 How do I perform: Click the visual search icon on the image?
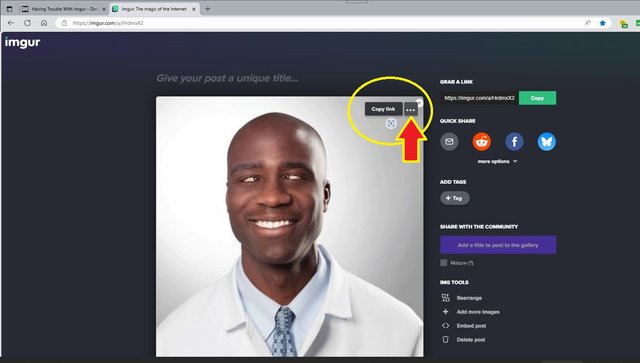391,123
